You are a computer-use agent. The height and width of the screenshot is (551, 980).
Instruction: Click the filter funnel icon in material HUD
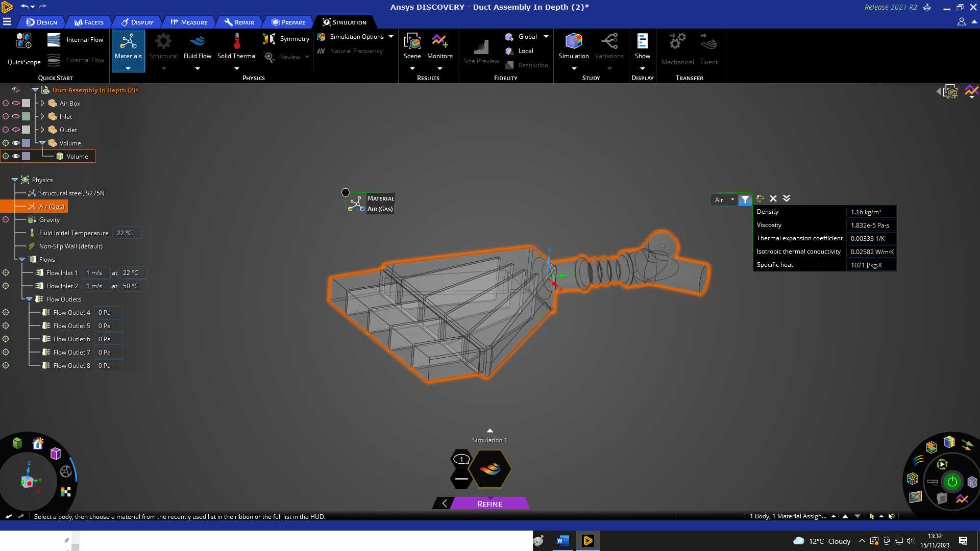tap(745, 199)
